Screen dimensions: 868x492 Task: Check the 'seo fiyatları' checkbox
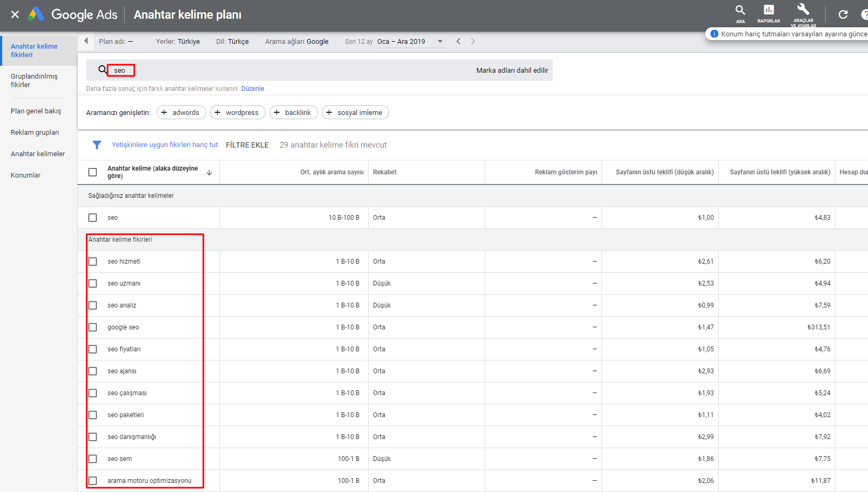tap(93, 349)
